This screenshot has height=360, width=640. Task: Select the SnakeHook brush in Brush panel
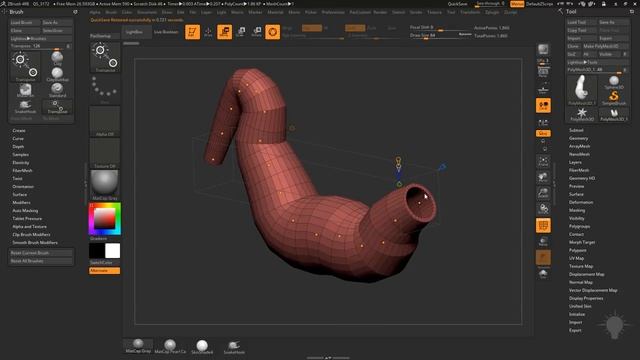click(x=25, y=107)
